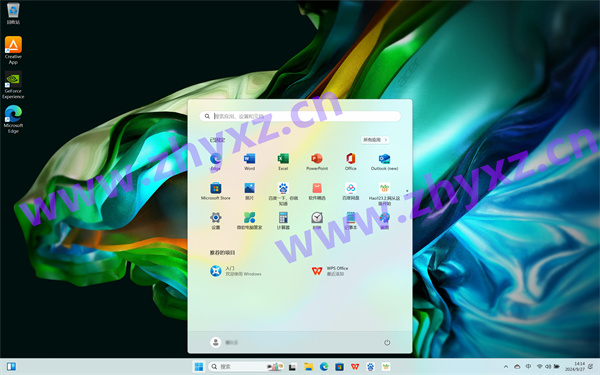Click the taskbar search box
The width and height of the screenshot is (600, 375).
pyautogui.click(x=246, y=367)
